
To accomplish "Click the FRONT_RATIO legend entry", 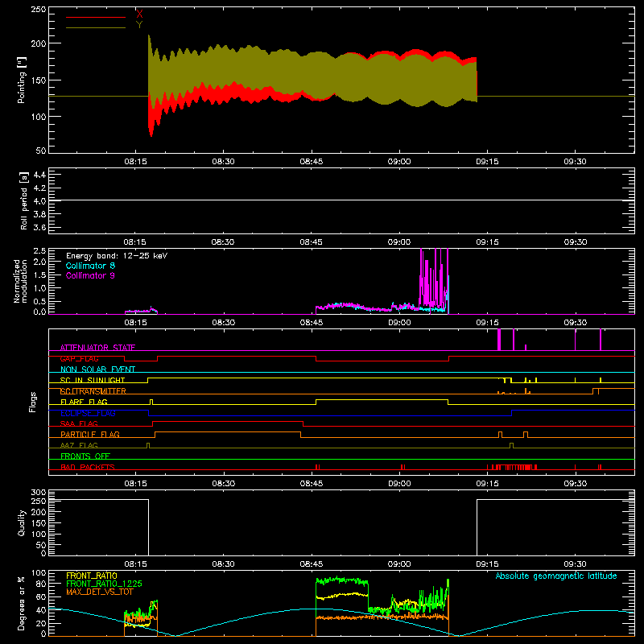I will 92,576.
